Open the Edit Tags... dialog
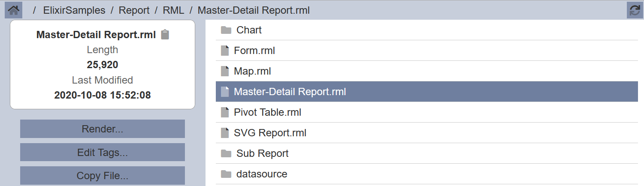644x186 pixels. point(103,153)
